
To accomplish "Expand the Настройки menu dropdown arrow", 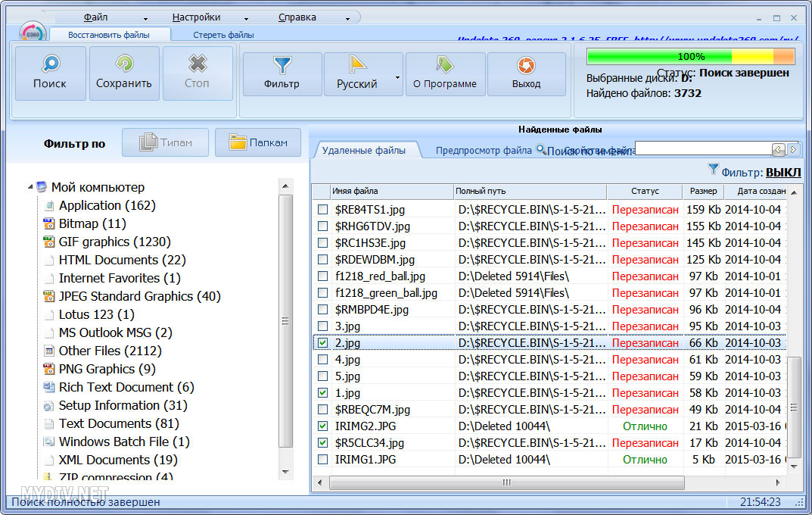I will (246, 17).
